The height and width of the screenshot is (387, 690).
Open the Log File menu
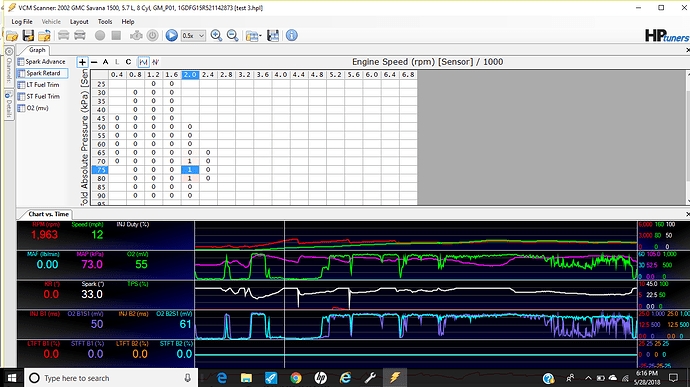pyautogui.click(x=22, y=22)
